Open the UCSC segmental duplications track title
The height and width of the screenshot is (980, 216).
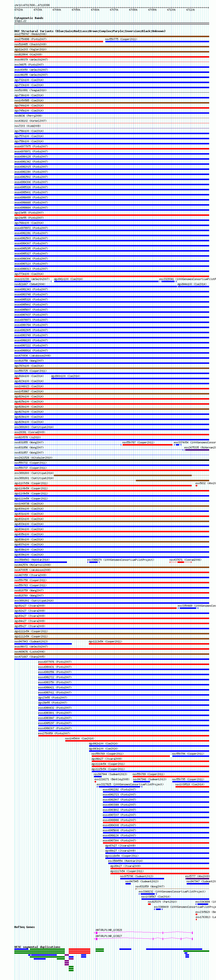pyautogui.click(x=37, y=947)
